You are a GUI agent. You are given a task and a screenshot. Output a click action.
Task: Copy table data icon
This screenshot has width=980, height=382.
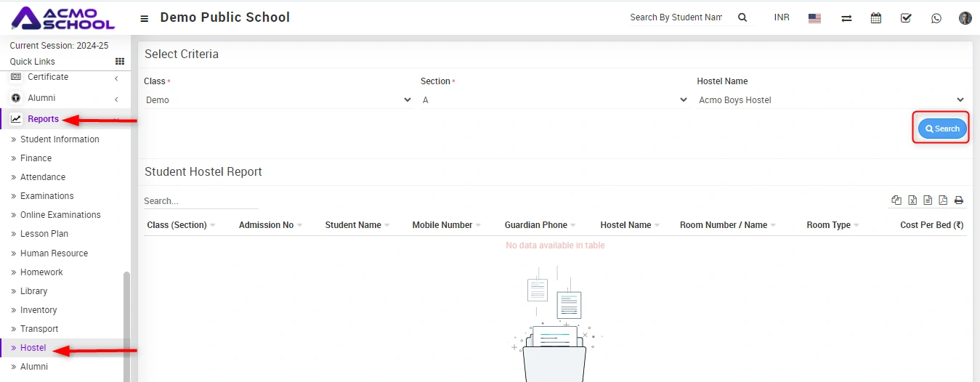pyautogui.click(x=896, y=200)
